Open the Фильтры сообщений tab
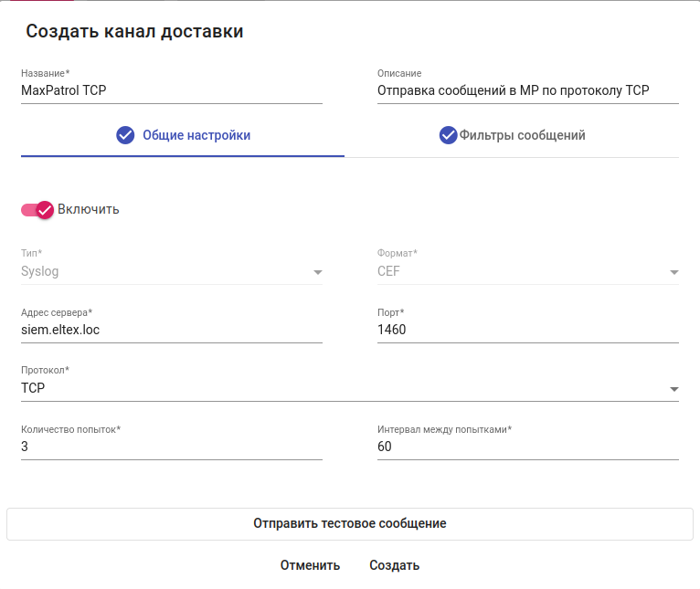 [522, 135]
